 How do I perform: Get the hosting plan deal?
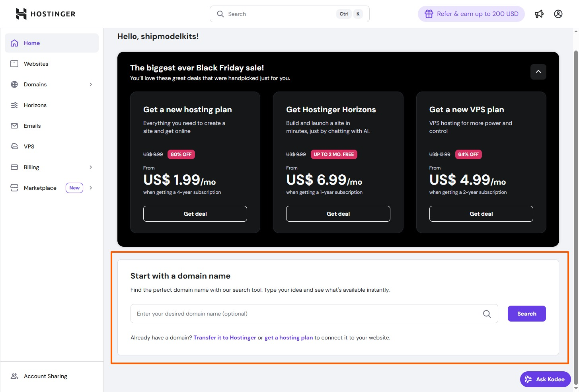point(195,214)
